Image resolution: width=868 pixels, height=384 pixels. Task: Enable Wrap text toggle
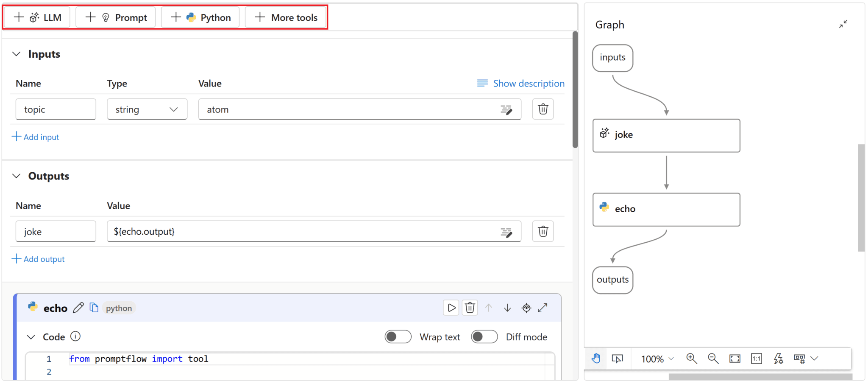(x=398, y=336)
